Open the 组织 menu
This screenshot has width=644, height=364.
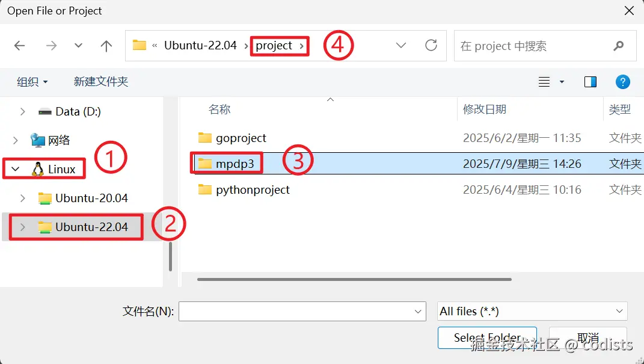point(32,82)
